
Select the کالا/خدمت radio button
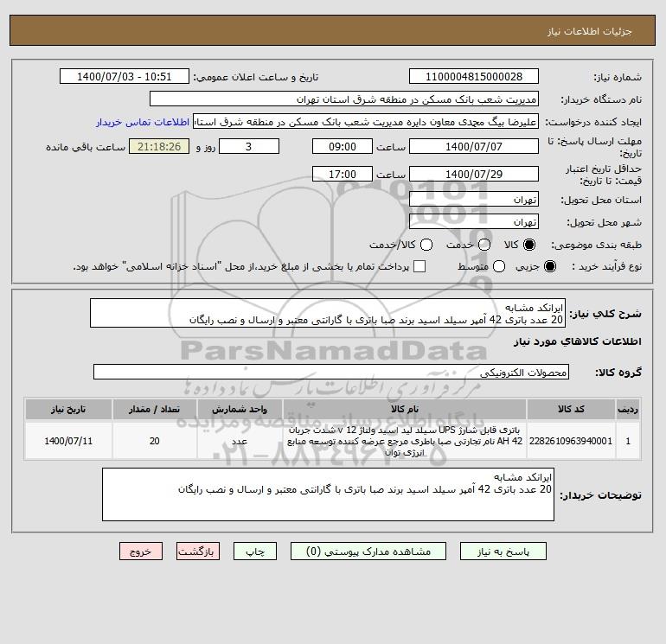pos(426,245)
